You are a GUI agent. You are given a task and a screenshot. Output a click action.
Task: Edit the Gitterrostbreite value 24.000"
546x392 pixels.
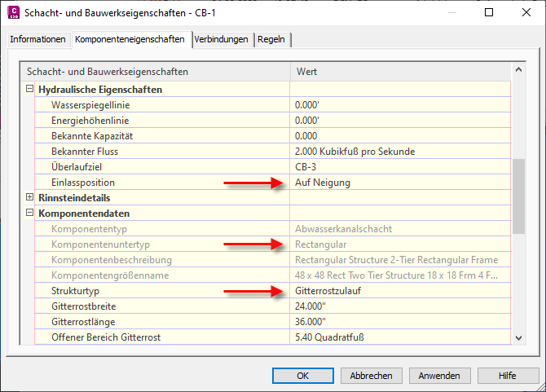point(399,306)
